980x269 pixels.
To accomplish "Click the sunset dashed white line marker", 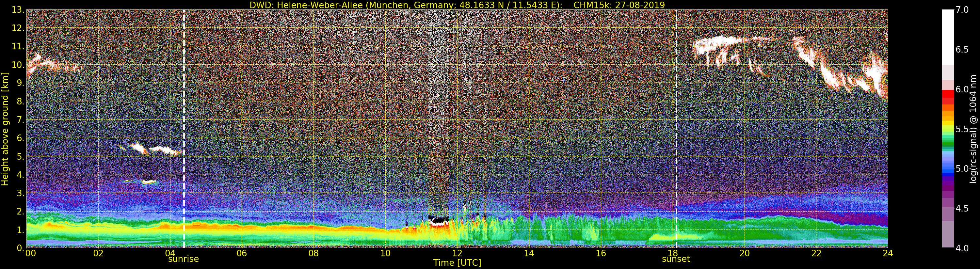I will point(676,129).
